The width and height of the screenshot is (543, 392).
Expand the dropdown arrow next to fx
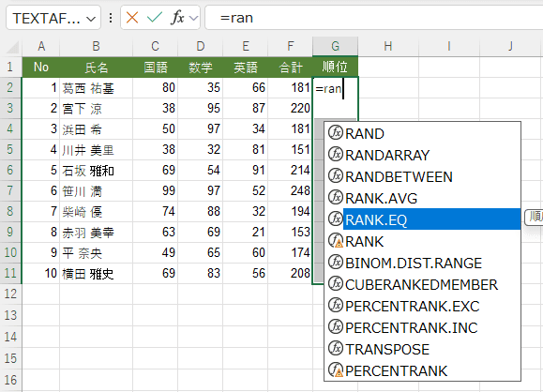tap(193, 18)
